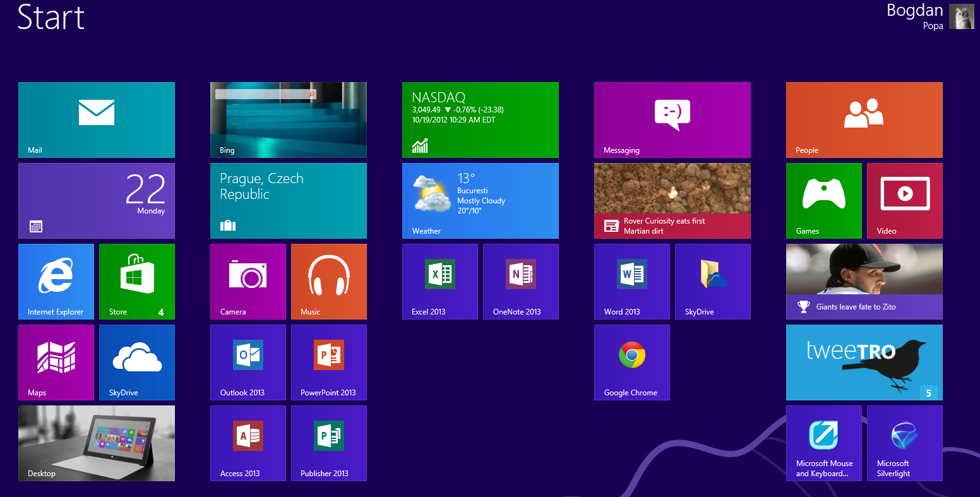Image resolution: width=980 pixels, height=497 pixels.
Task: Open the Games tile
Action: click(824, 201)
